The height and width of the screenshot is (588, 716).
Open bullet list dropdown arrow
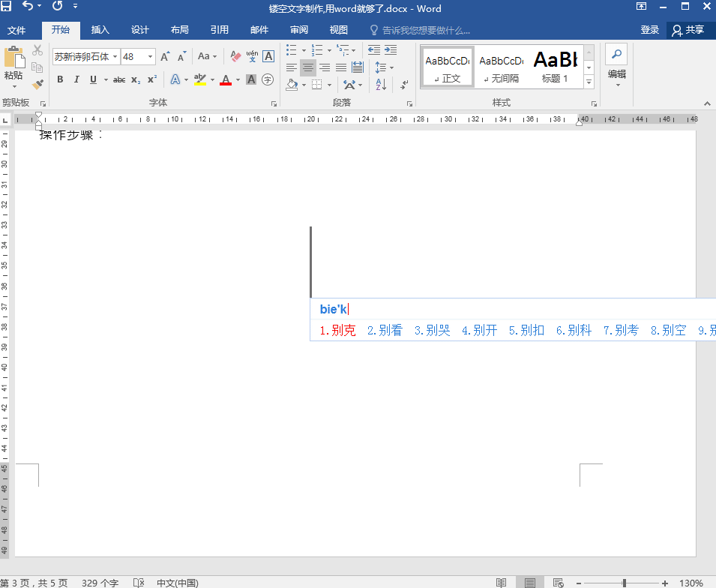tap(304, 50)
